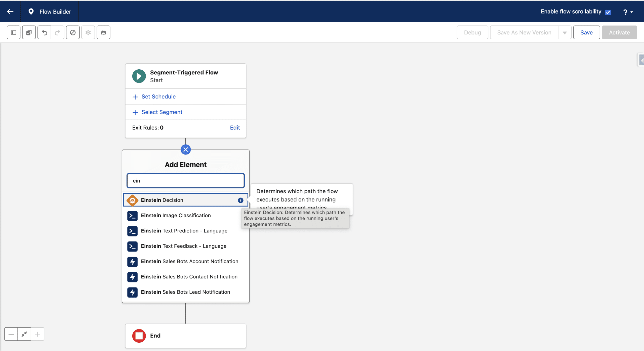The height and width of the screenshot is (351, 644).
Task: Click the undo icon
Action: click(x=44, y=32)
